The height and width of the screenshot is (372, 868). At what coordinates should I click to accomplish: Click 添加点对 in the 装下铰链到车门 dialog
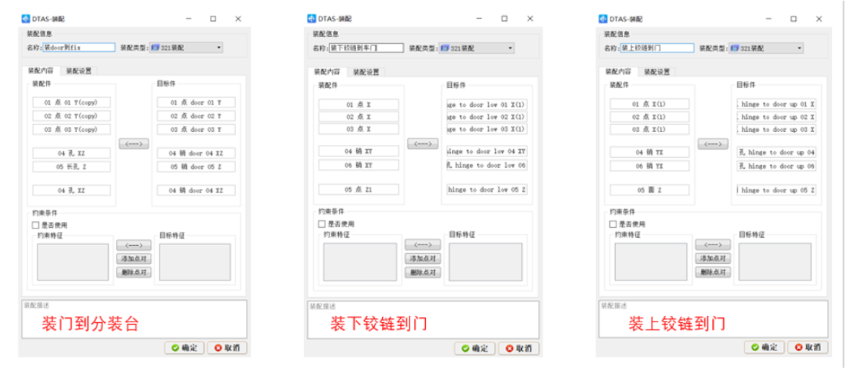[x=422, y=259]
